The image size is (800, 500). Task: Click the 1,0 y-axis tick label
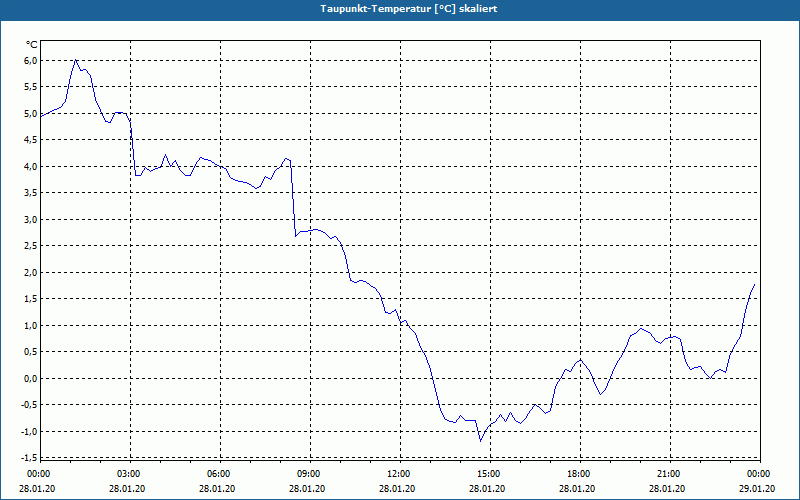31,326
